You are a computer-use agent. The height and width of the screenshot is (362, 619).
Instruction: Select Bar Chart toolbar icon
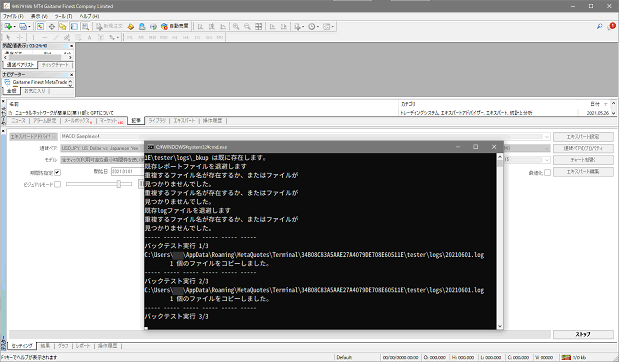(x=200, y=26)
